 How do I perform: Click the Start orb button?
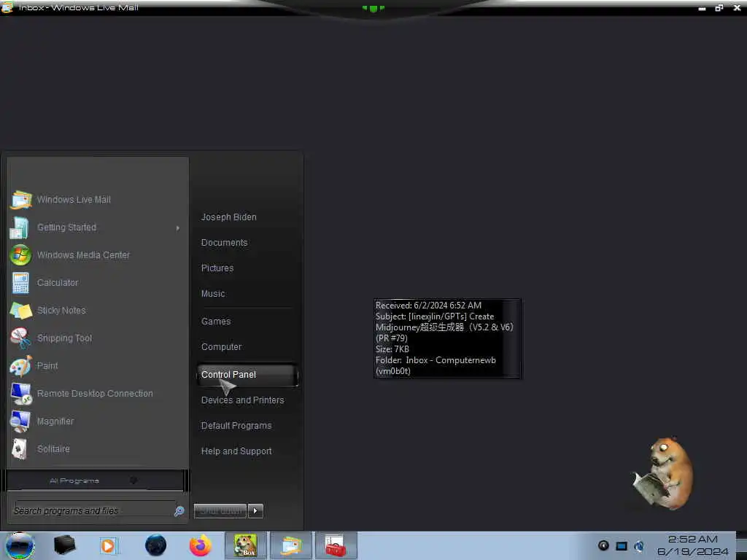[20, 545]
